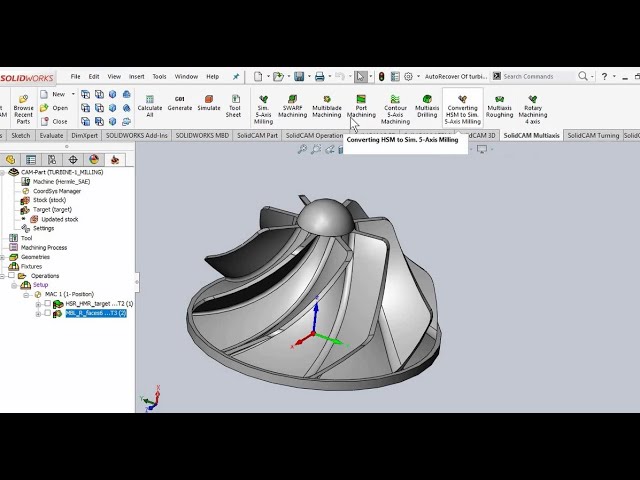The image size is (640, 480).
Task: Launch the Multiaxis Drilling operation
Action: 427,106
